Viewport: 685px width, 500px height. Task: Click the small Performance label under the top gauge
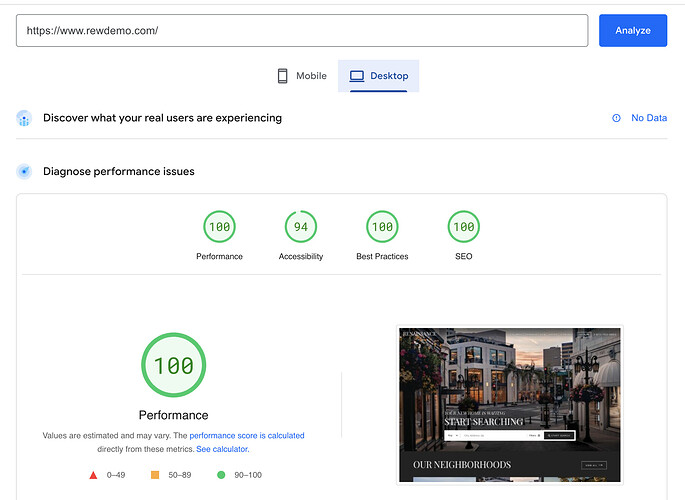tap(219, 256)
